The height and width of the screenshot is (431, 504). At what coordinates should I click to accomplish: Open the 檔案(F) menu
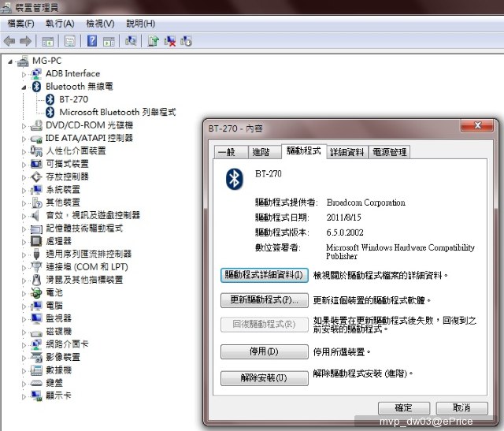click(21, 24)
